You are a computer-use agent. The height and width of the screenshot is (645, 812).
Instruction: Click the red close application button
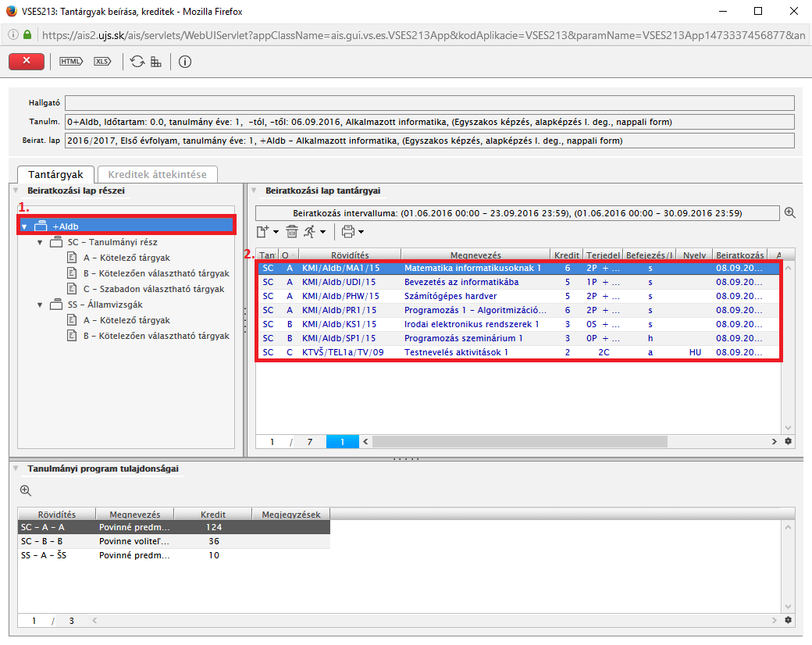pos(27,62)
